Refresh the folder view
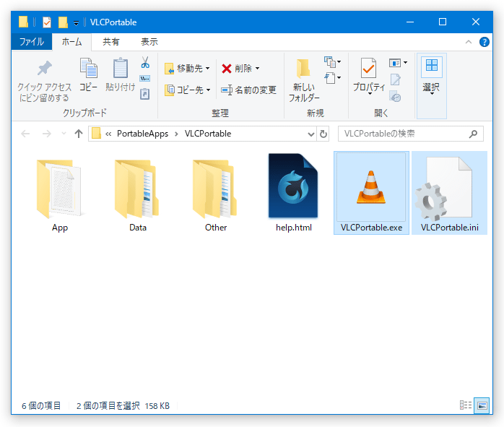The width and height of the screenshot is (504, 427). pos(323,134)
